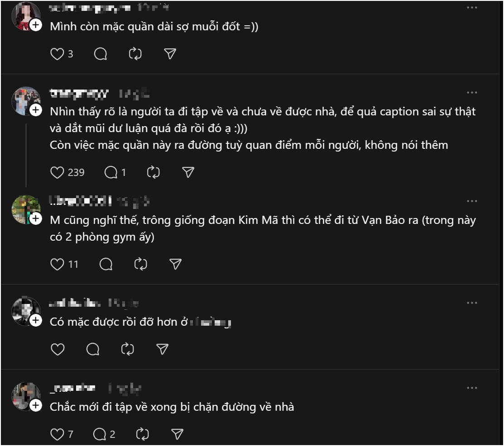Repost the 'Mình còn mặc quần dài' comment
The image size is (504, 446).
[x=135, y=54]
